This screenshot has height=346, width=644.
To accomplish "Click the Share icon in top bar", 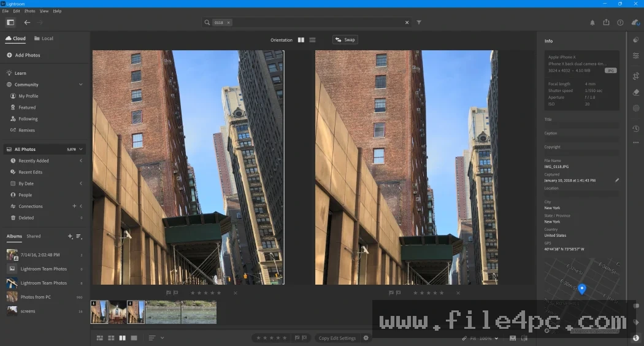I will pyautogui.click(x=606, y=22).
